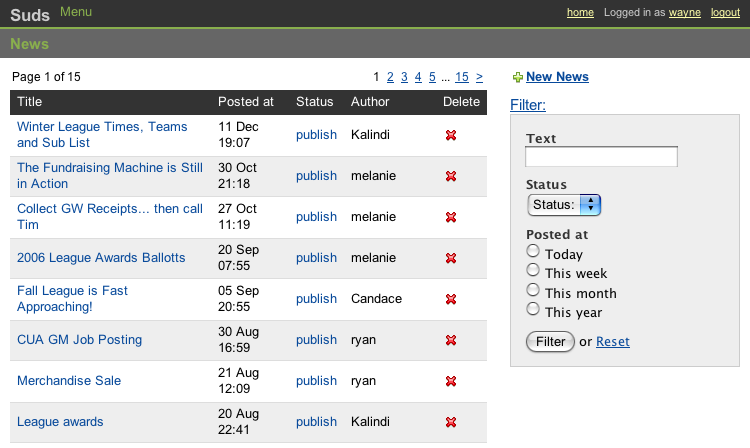Delete the CUA GM Job Posting item

pos(451,340)
